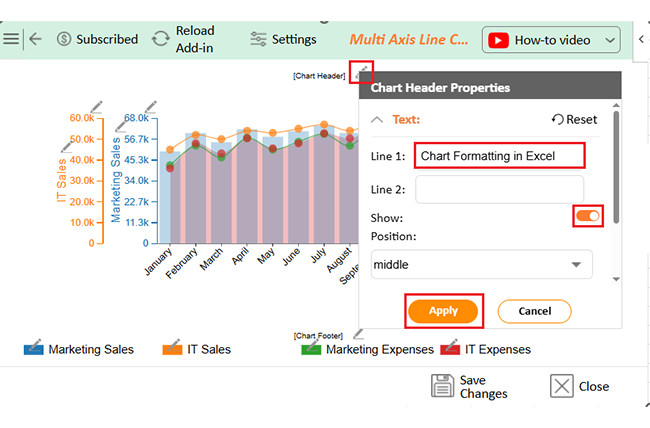Open the hamburger menu
Image resolution: width=650 pixels, height=428 pixels.
[x=11, y=39]
